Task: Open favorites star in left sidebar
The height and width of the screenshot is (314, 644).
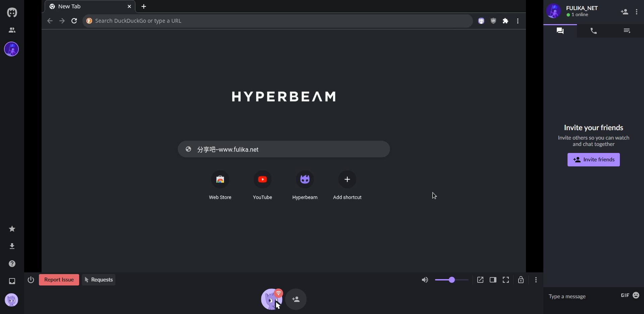Action: (x=12, y=229)
